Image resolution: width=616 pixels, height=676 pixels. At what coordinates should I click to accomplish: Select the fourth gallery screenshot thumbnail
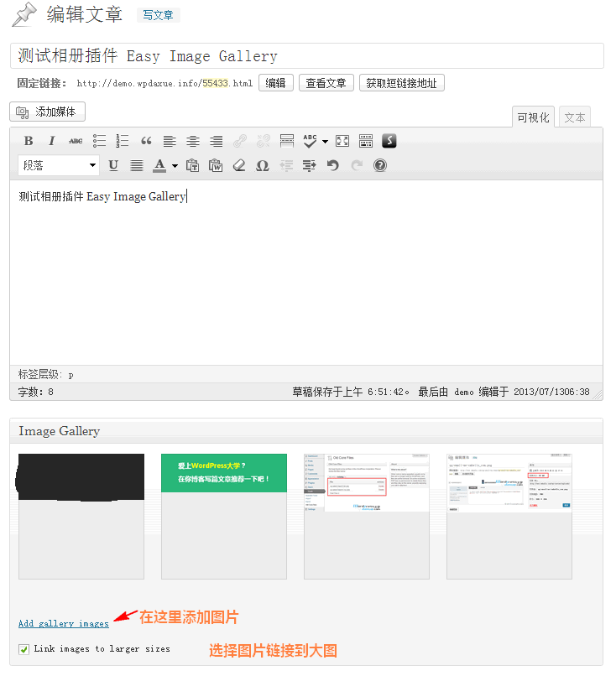509,516
